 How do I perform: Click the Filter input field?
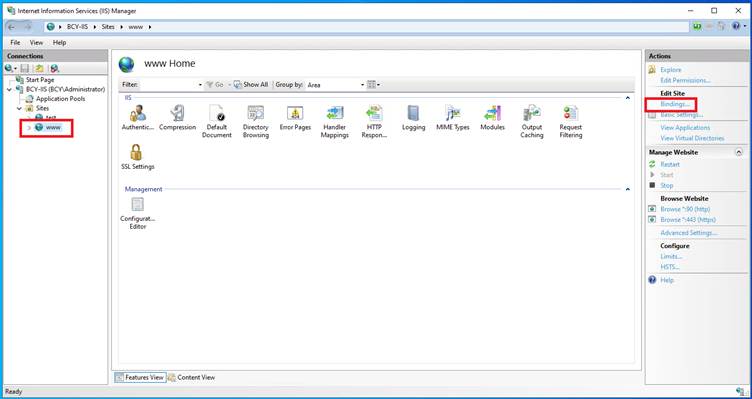[168, 85]
